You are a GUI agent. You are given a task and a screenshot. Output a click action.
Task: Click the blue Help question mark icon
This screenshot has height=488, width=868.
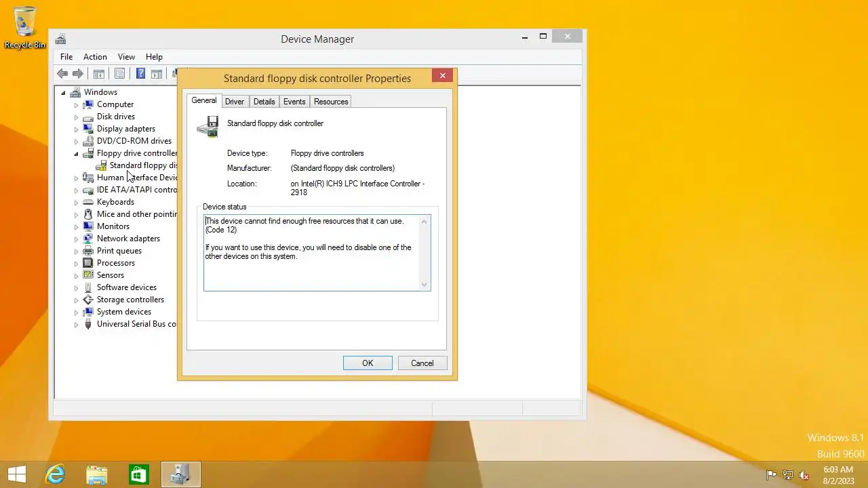140,74
